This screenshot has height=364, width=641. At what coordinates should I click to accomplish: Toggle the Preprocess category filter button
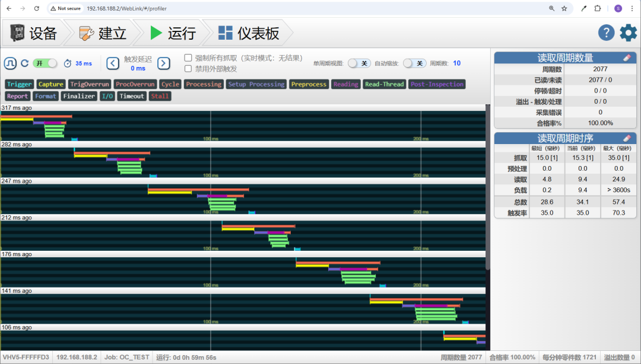[x=309, y=84]
